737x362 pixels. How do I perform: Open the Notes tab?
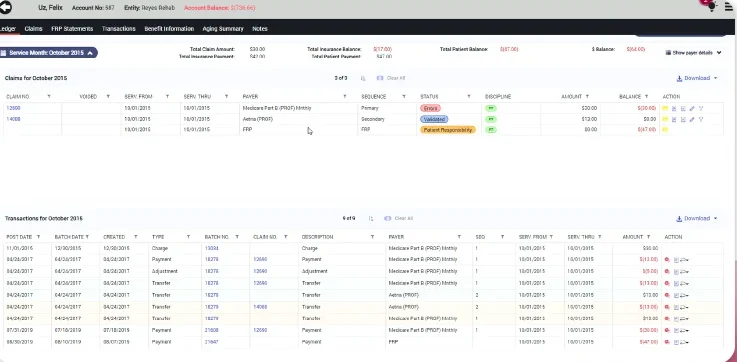(260, 29)
